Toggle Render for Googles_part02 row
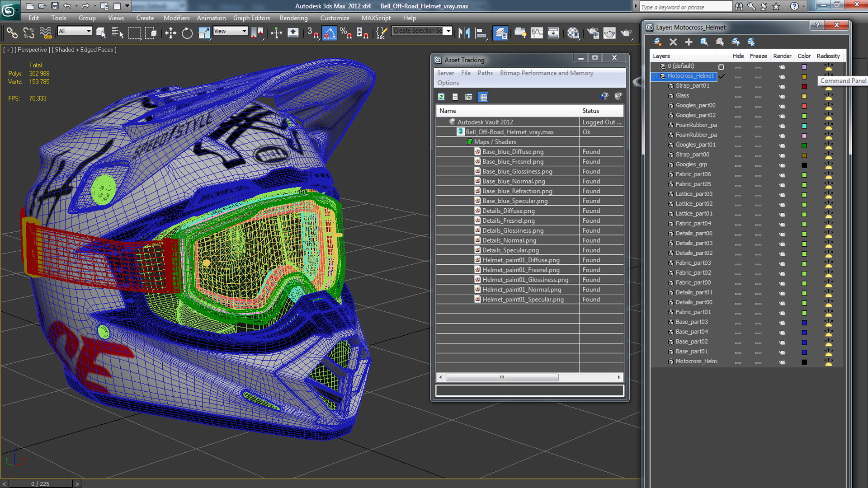The image size is (868, 488). point(782,116)
